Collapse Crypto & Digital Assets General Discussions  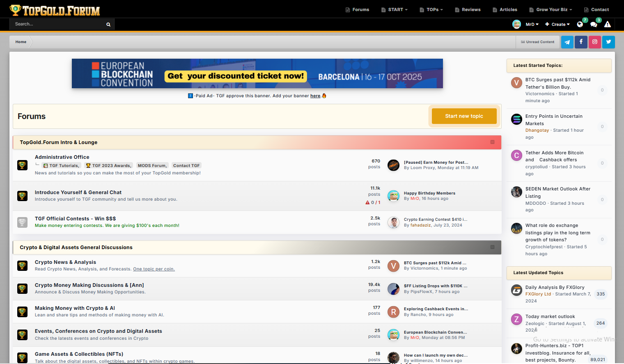point(492,247)
